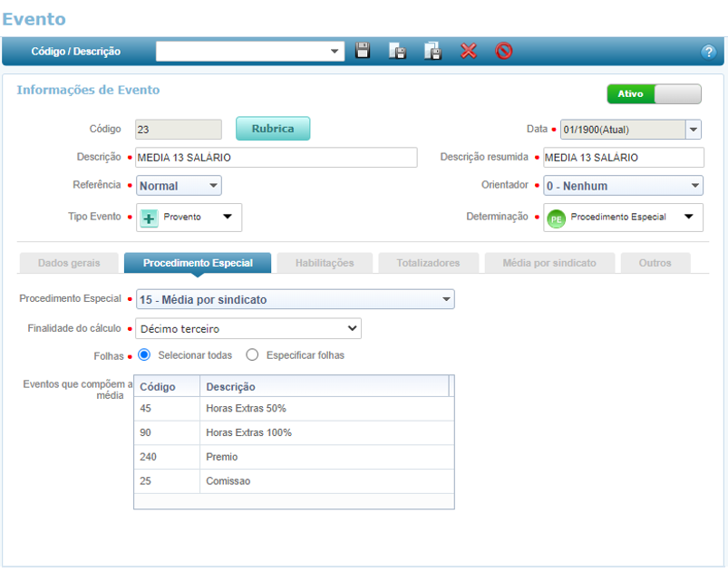
Task: Choose the 'Especificar folhas' radio button
Action: (253, 355)
